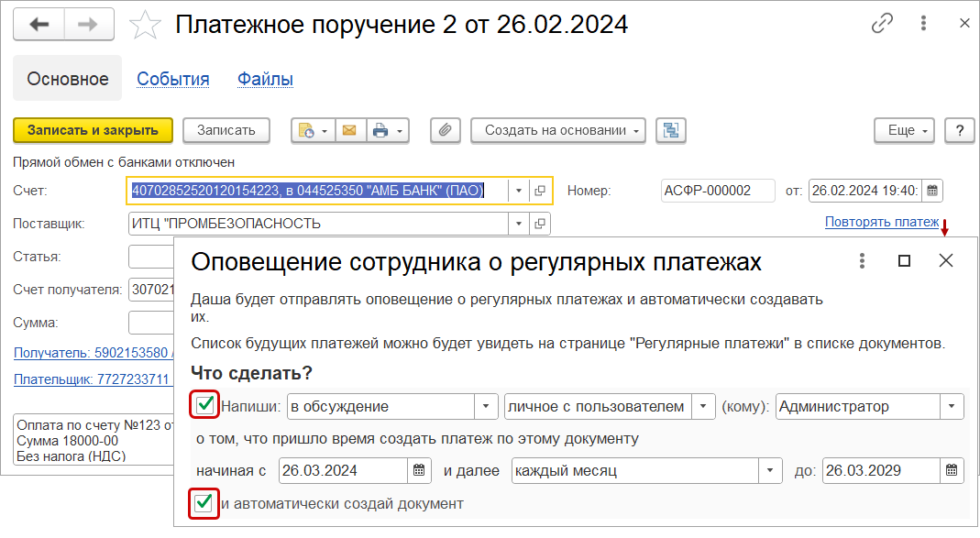The height and width of the screenshot is (538, 980).
Task: Go forward with the right arrow button
Action: pyautogui.click(x=89, y=25)
